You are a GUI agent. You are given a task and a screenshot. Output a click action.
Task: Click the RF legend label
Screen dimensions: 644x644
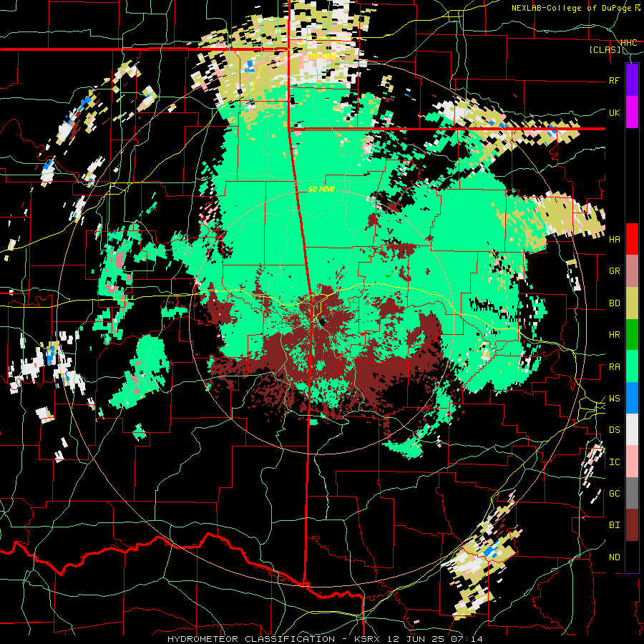pos(614,80)
